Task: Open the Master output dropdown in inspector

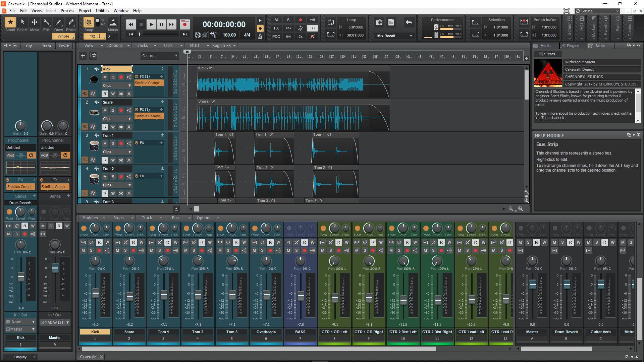Action: [20, 329]
